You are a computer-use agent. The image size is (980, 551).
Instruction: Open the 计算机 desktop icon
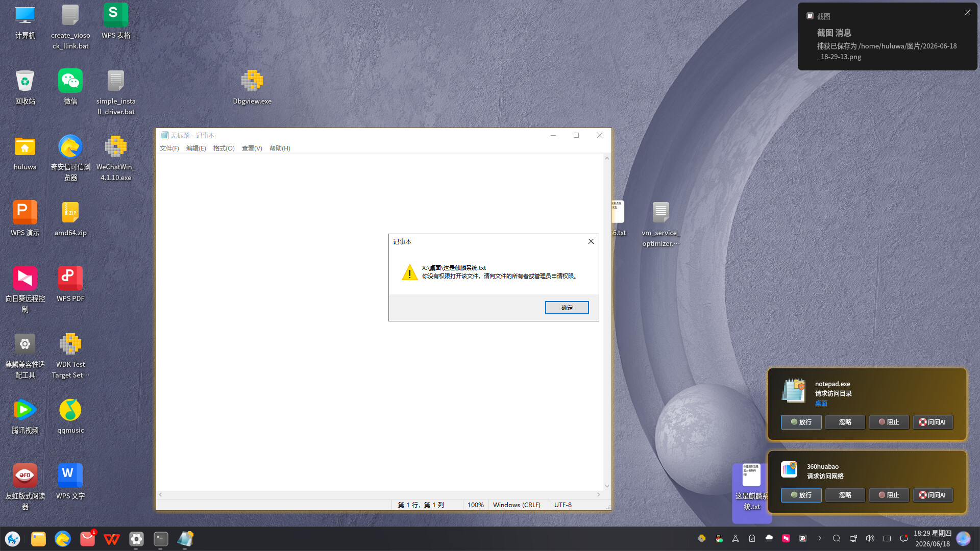tap(25, 21)
